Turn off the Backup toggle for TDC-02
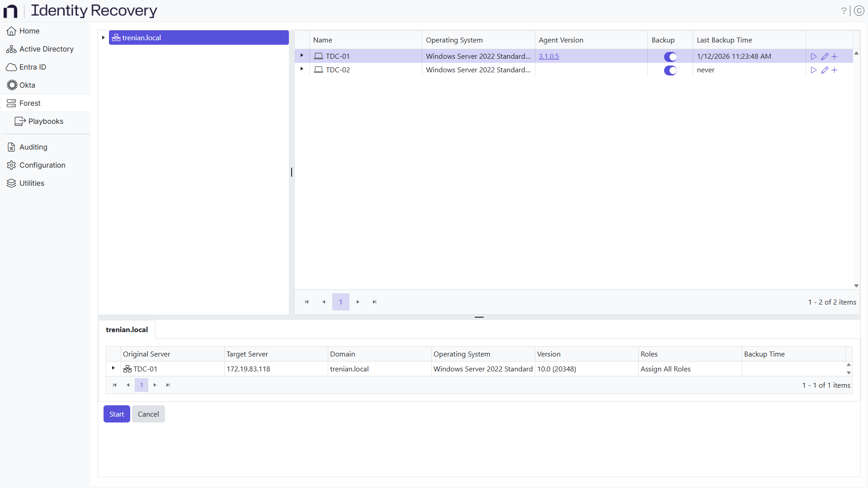Screen dimensions: 868x488 (670, 70)
